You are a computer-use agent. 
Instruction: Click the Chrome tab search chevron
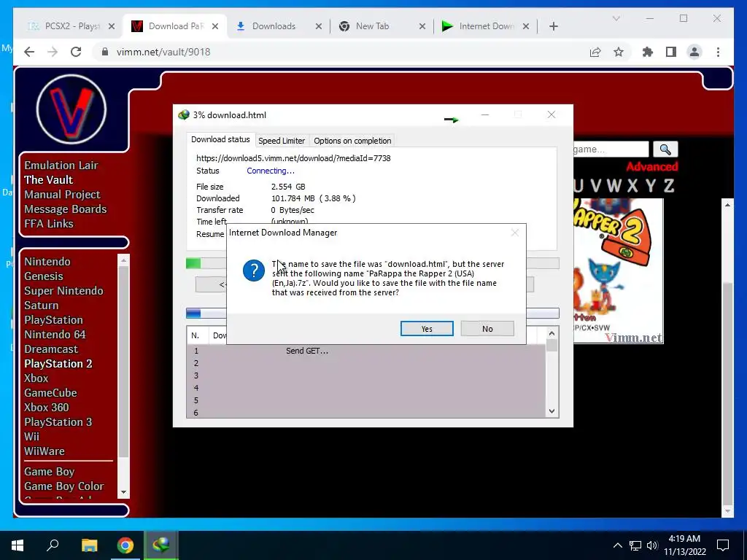pos(616,18)
